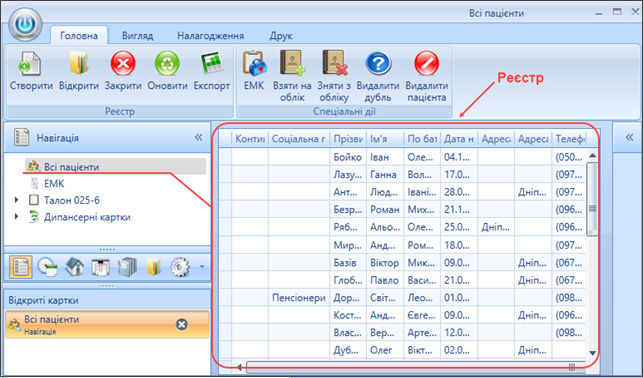Expand the Талон 025-6 tree node
This screenshot has width=643, height=378.
click(16, 200)
